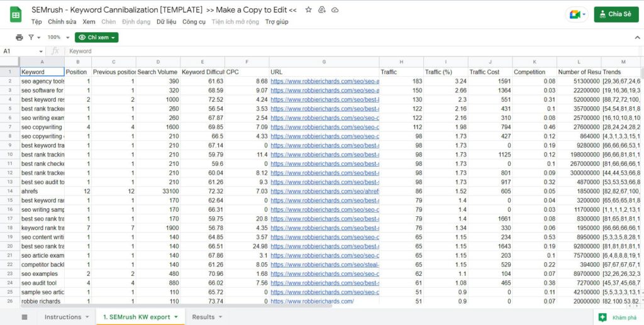
Task: Select the ahrefs keyword cell
Action: pos(42,191)
